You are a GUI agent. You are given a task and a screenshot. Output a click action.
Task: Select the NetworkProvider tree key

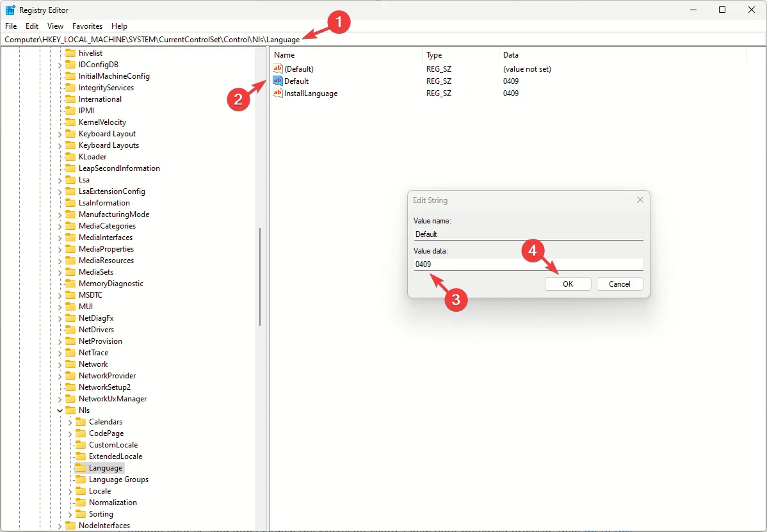pos(107,376)
